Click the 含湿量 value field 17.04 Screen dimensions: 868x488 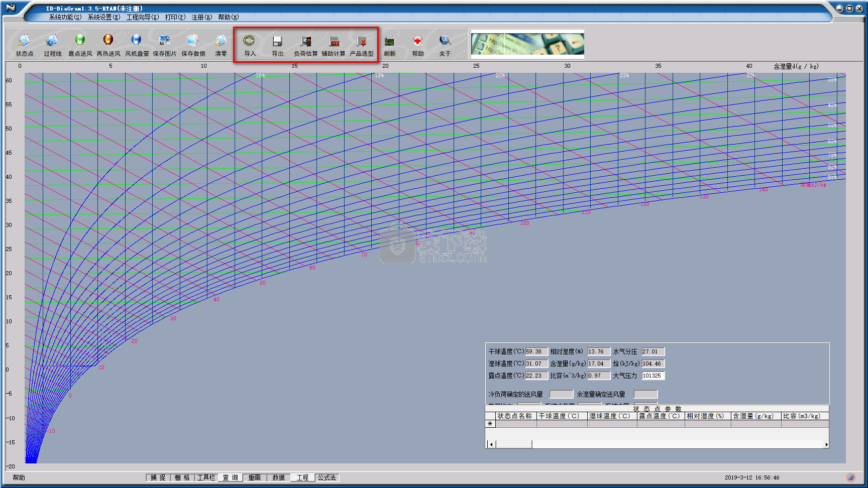tap(599, 363)
